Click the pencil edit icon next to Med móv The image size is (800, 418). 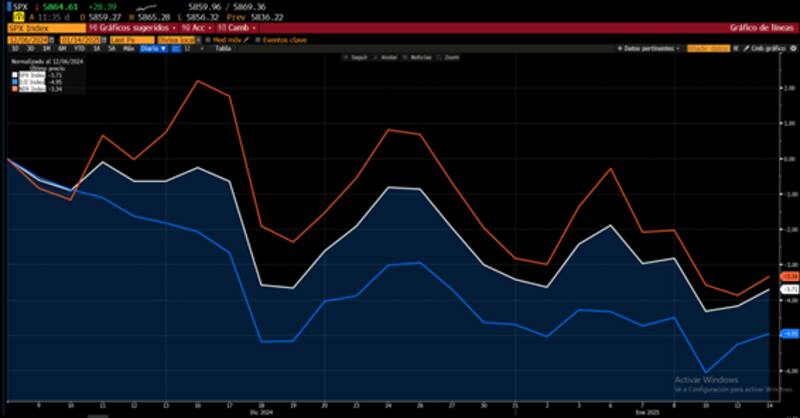pyautogui.click(x=247, y=39)
